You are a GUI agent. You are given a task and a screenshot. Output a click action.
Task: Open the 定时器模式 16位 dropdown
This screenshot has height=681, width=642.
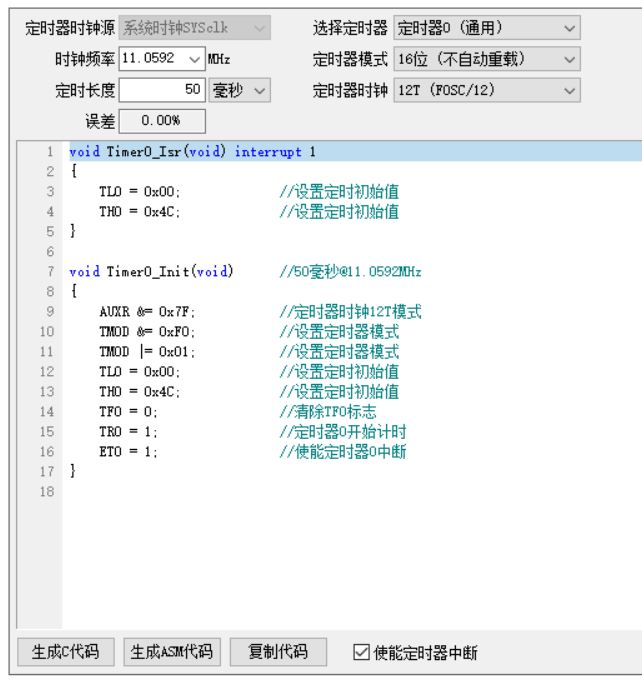487,59
